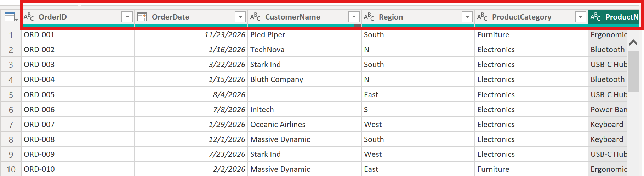Select the ORD-003 cell
The width and height of the screenshot is (644, 176).
tap(78, 65)
